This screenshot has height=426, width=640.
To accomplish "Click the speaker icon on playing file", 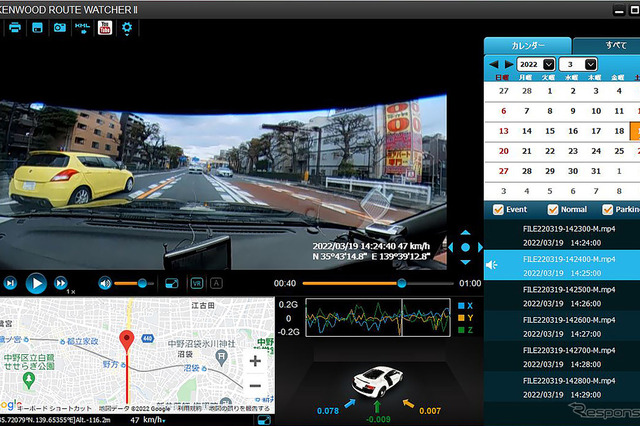I will (491, 265).
